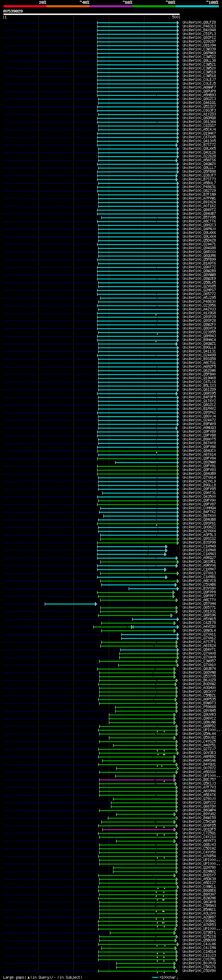Click UniRef100_A3F5L3 entry
Image resolution: width=222 pixels, height=980 pixels.
[199, 535]
